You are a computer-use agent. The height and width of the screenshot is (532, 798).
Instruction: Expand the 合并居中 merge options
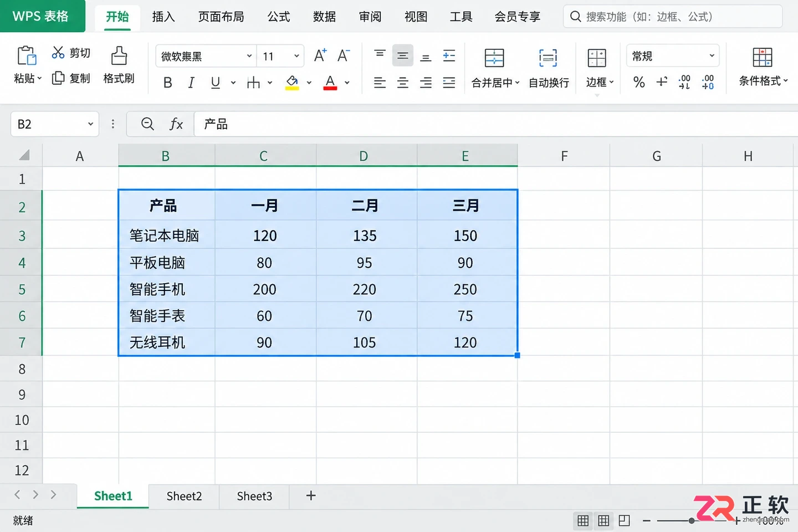(x=517, y=83)
